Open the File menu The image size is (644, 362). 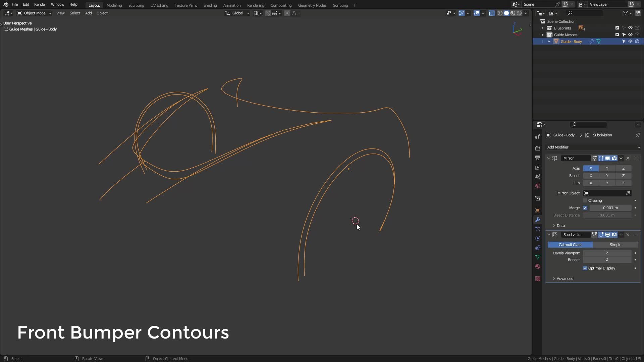point(15,4)
